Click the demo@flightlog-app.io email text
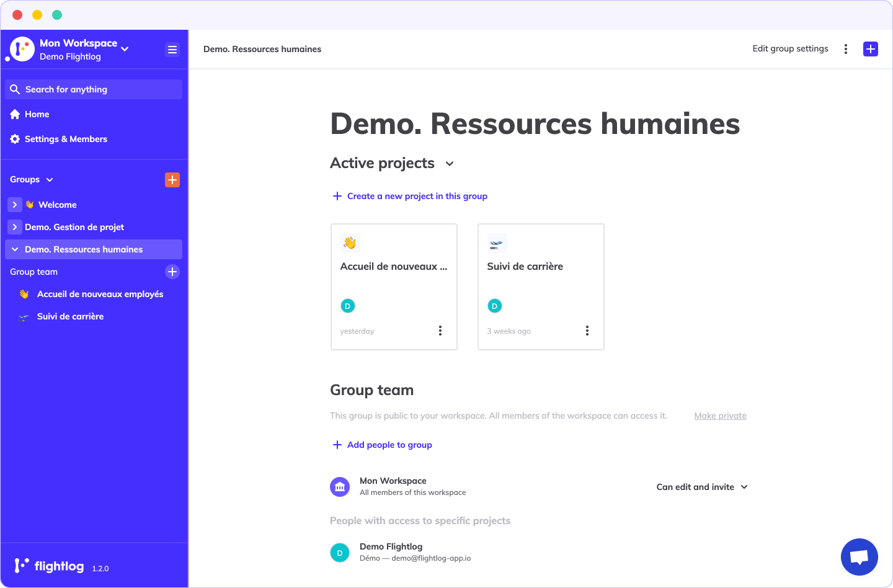Image resolution: width=893 pixels, height=588 pixels. pyautogui.click(x=431, y=558)
